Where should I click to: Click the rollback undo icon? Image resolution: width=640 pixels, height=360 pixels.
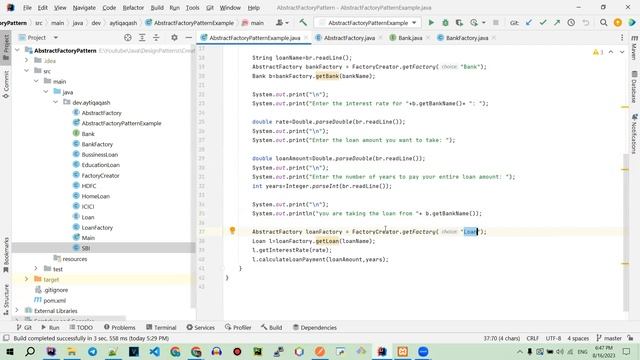pyautogui.click(x=586, y=23)
